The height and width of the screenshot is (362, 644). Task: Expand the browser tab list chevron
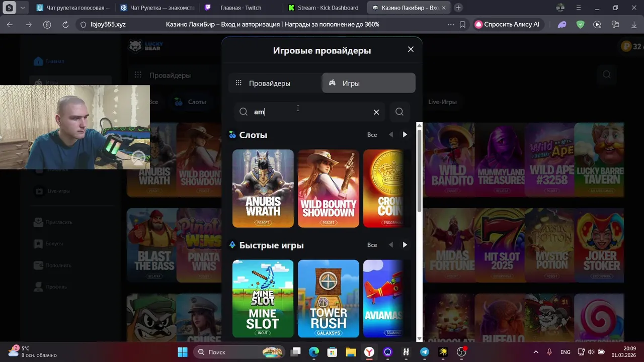23,8
